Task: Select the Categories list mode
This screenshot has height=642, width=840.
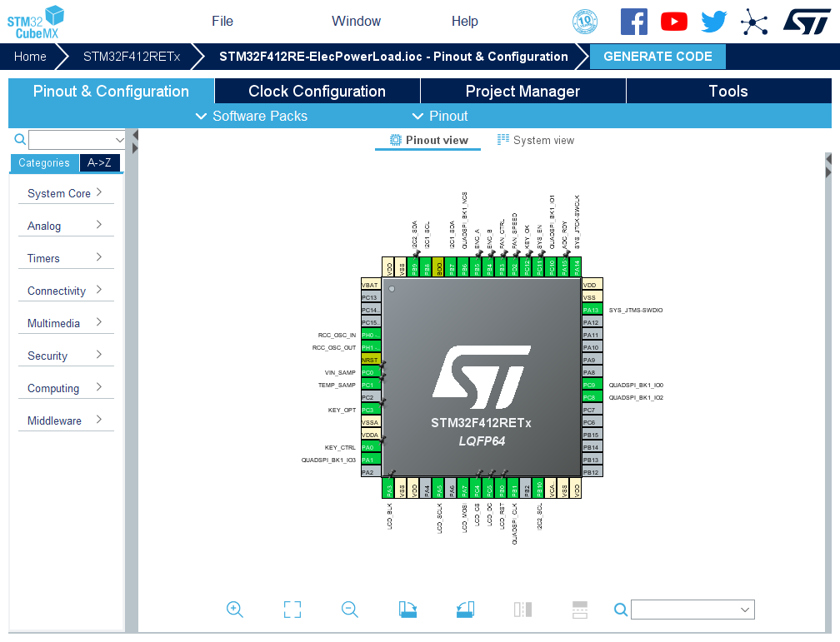Action: click(44, 163)
